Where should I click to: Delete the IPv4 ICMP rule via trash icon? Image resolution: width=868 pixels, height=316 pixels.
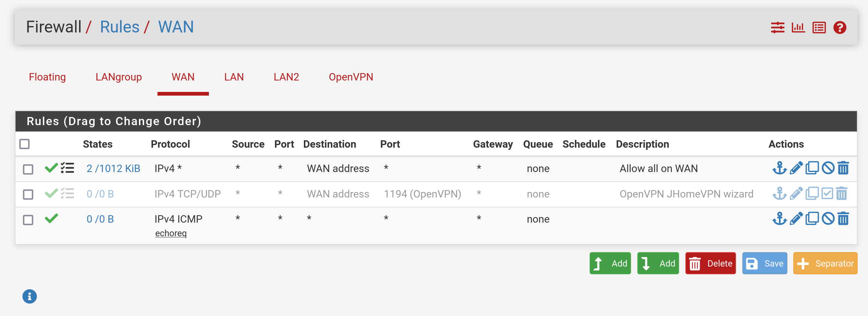coord(843,219)
